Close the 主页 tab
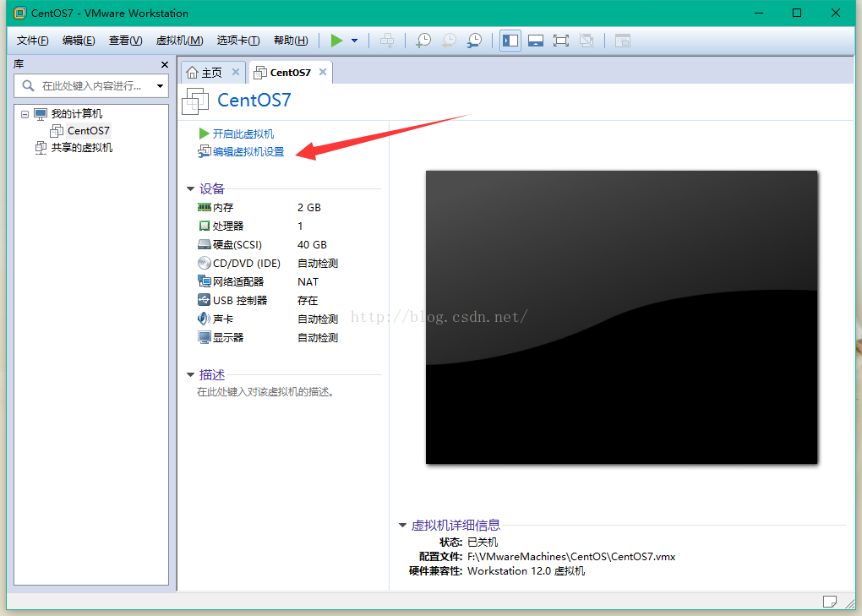This screenshot has height=616, width=862. [x=235, y=72]
